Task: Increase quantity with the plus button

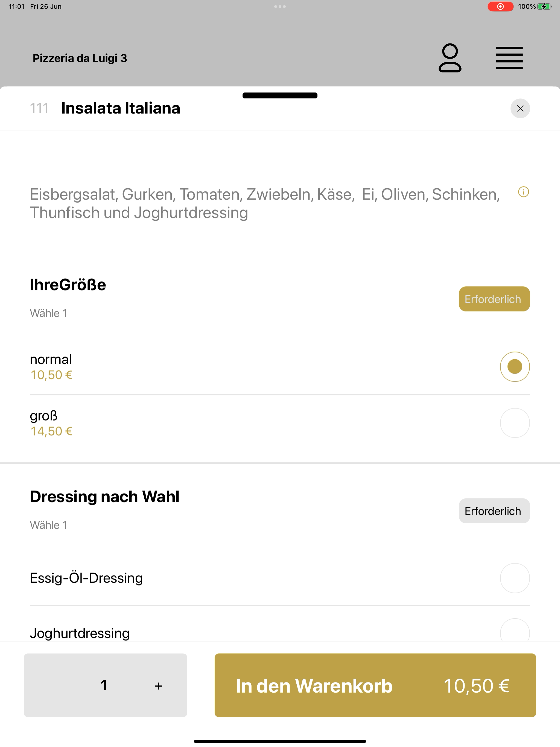Action: coord(158,686)
